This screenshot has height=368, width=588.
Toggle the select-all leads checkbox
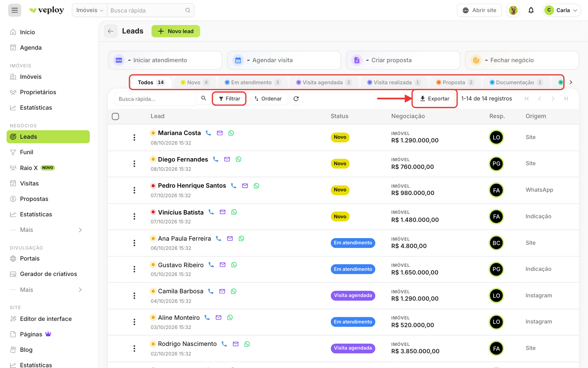tap(115, 116)
